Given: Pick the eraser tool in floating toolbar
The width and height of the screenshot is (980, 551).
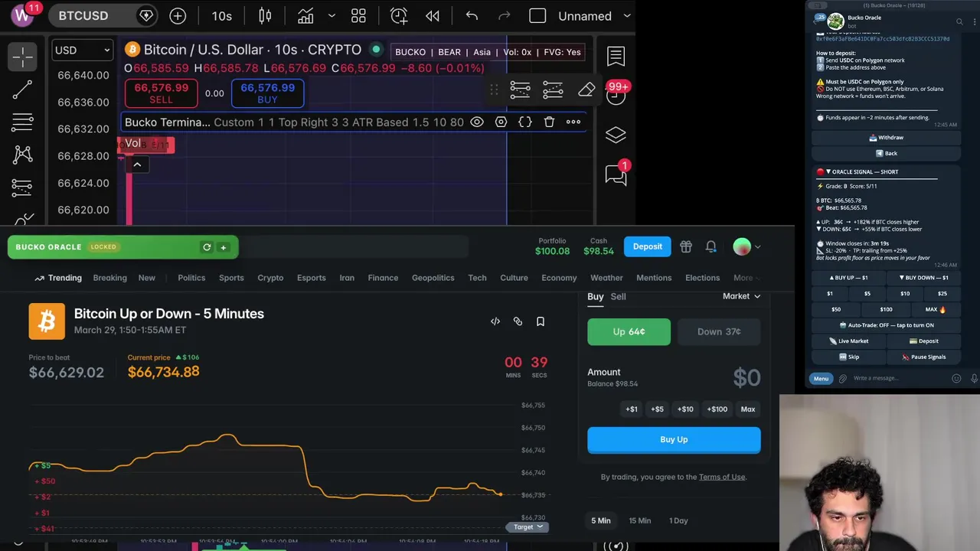Looking at the screenshot, I should [x=586, y=90].
